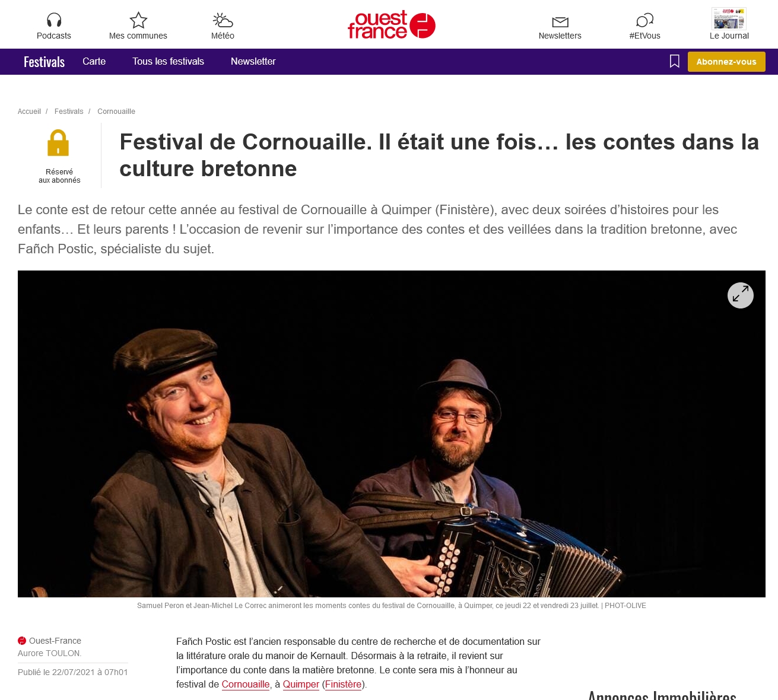Screen dimensions: 778x700
Task: Expand the photo to fullscreen
Action: pyautogui.click(x=741, y=295)
